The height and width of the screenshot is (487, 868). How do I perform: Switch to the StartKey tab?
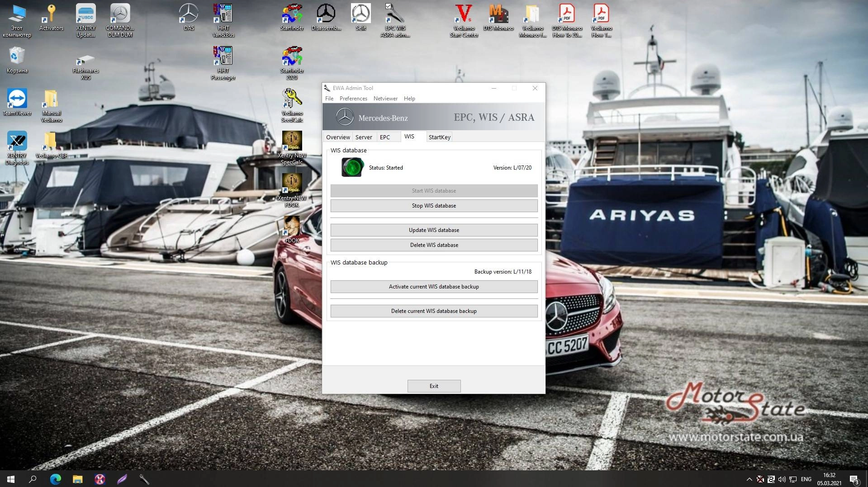point(439,137)
